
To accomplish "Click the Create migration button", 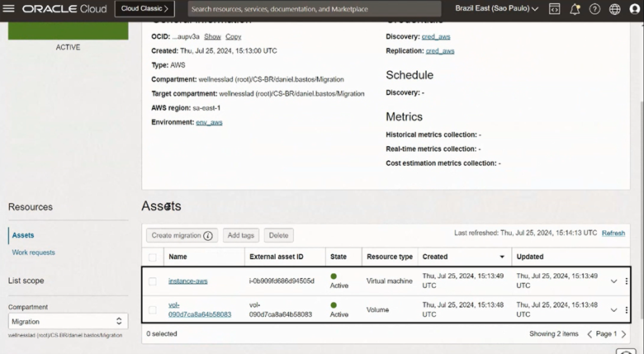I will point(182,235).
